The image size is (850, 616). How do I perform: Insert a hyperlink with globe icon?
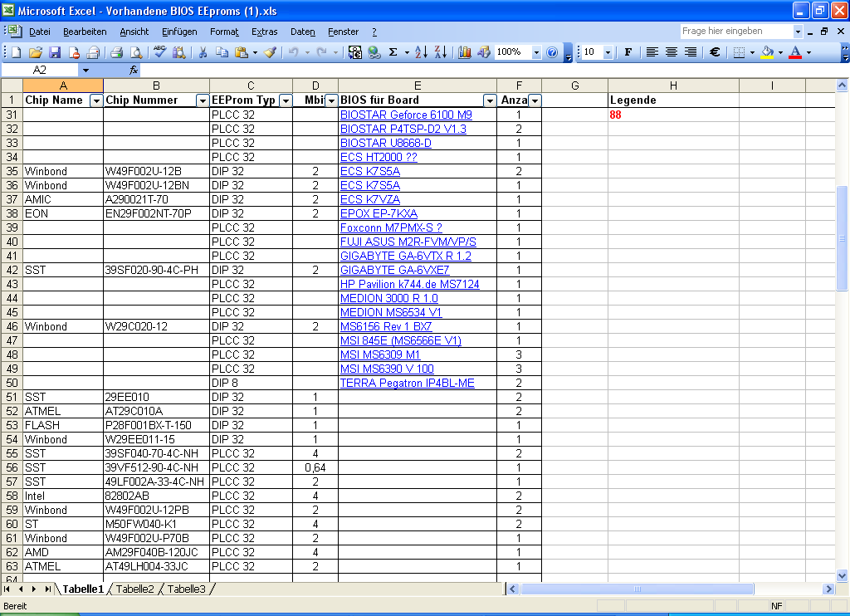pos(374,52)
